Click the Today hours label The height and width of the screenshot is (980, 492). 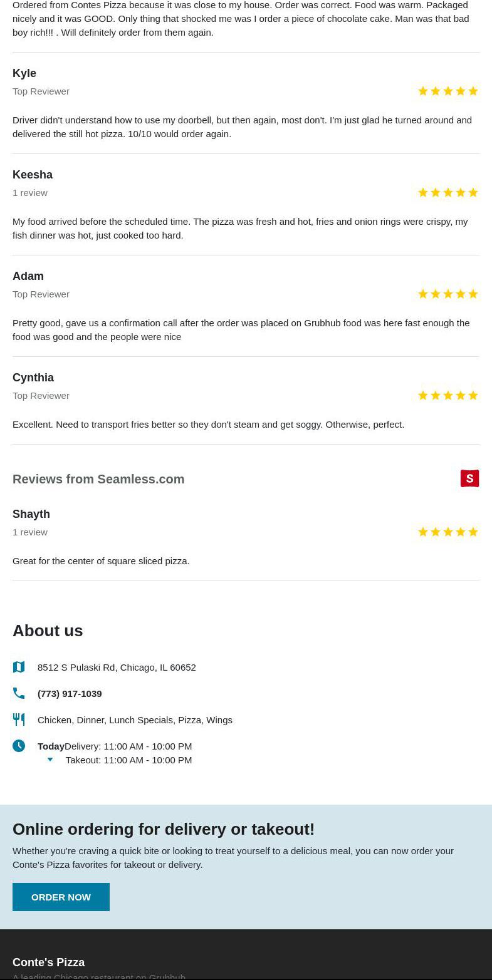coord(51,746)
